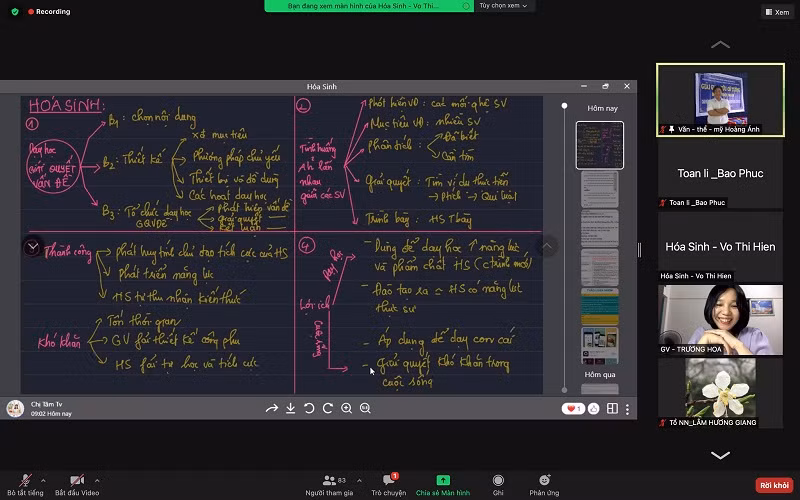Viewport: 800px width, 500px height.
Task: Rotate the image counterclockwise
Action: [309, 408]
